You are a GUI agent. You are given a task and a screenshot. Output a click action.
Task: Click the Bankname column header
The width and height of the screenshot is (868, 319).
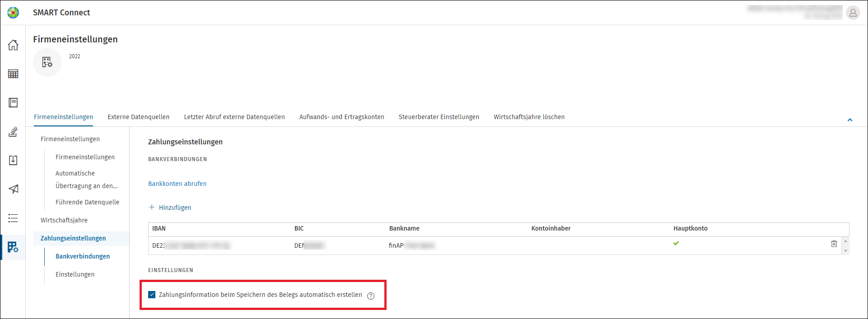(x=404, y=228)
